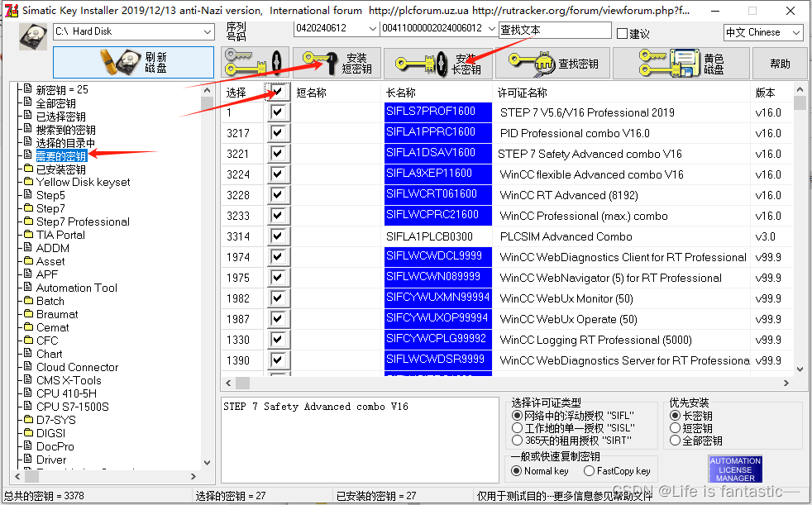
Task: Click folder icon beside Braumat
Action: 28,313
